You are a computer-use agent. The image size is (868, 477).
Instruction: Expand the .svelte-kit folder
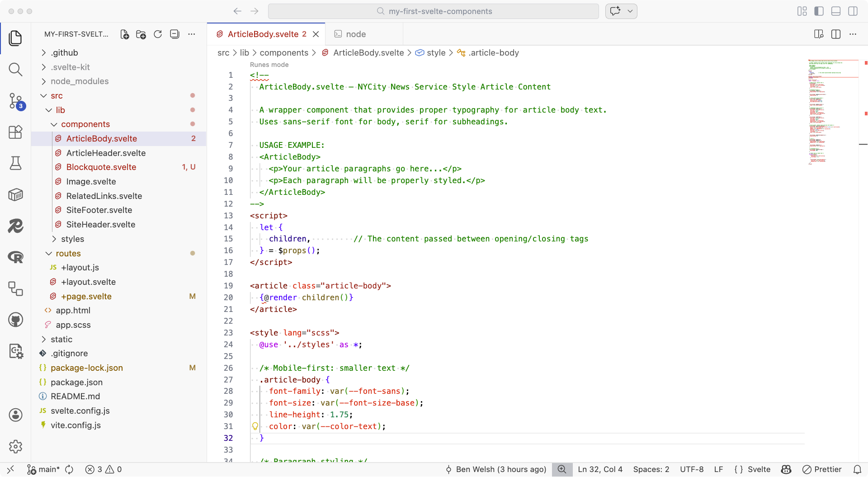click(118, 67)
